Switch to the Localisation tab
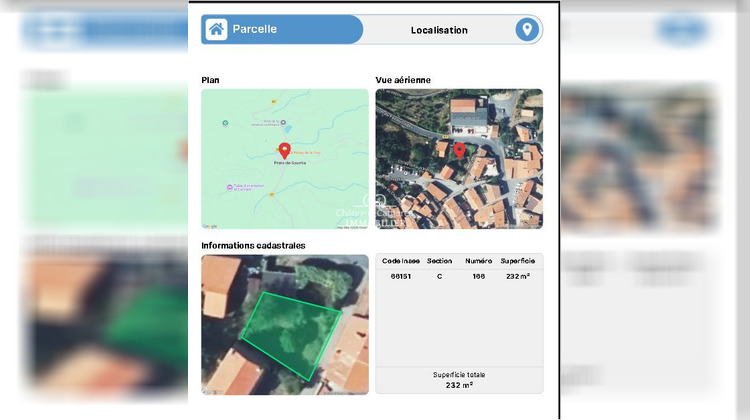Image resolution: width=750 pixels, height=420 pixels. tap(439, 30)
